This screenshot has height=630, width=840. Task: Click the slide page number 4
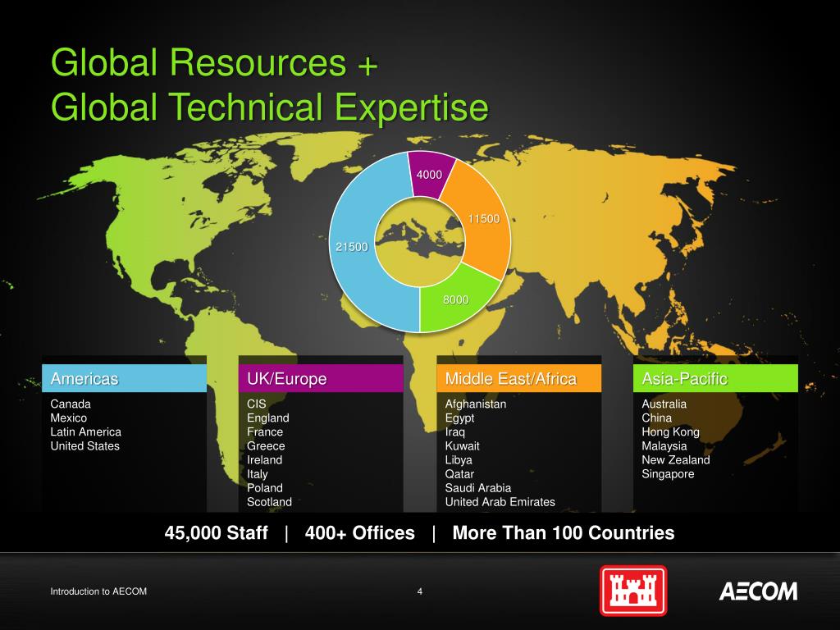point(420,591)
